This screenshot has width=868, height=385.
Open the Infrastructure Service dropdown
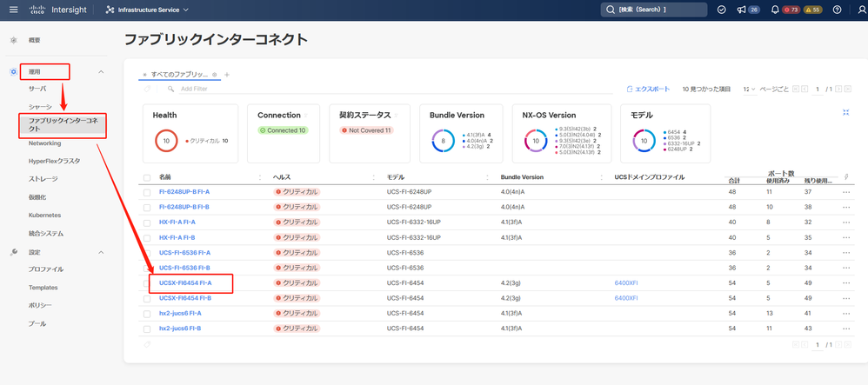pos(147,10)
